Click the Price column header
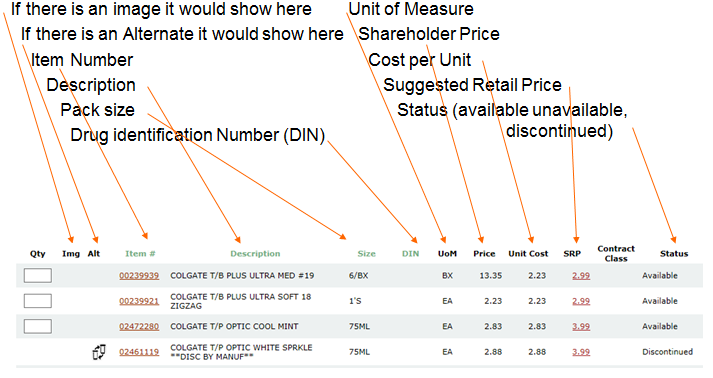This screenshot has height=378, width=713. (484, 254)
